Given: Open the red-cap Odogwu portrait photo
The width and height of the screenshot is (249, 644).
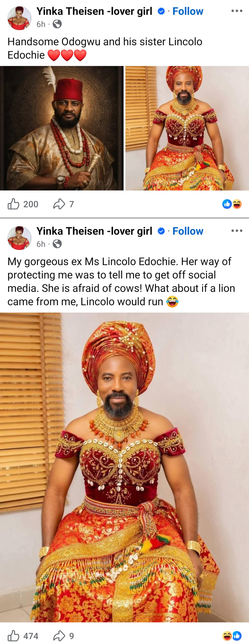Looking at the screenshot, I should coord(62,129).
